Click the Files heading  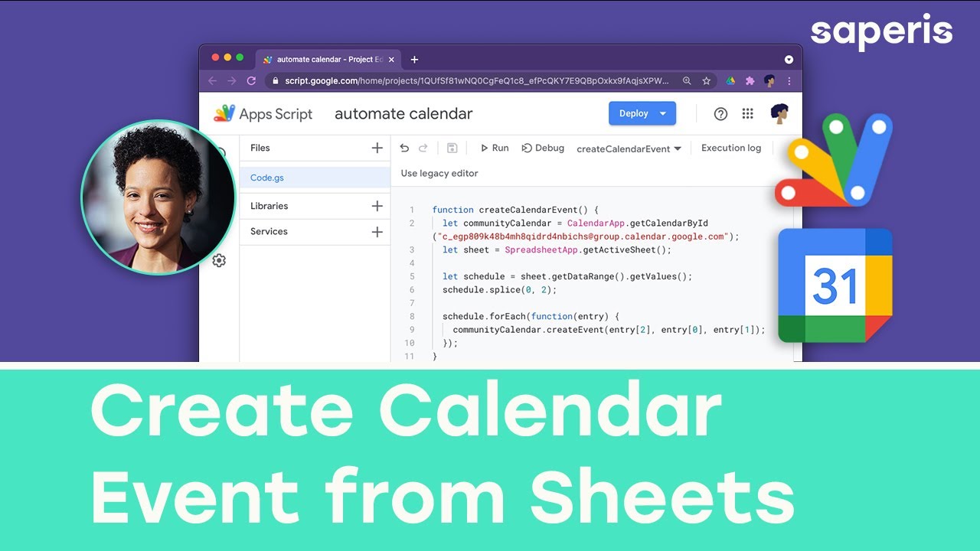(260, 148)
